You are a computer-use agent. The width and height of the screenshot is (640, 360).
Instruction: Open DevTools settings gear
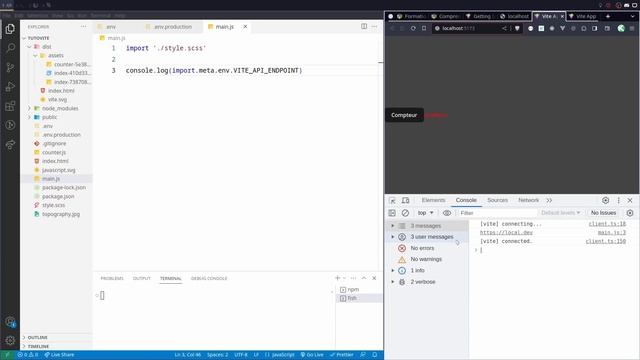pos(605,200)
